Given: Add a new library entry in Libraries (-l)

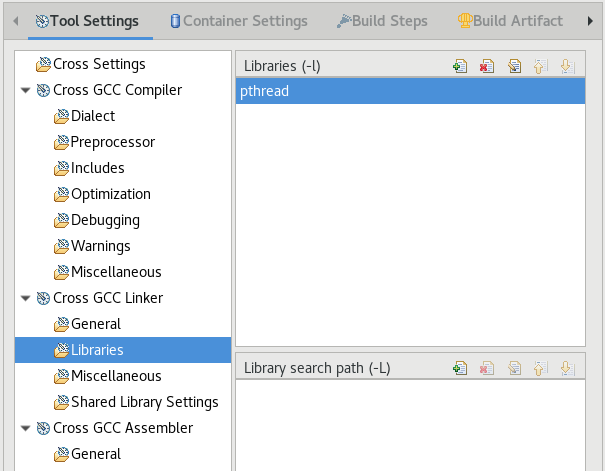Looking at the screenshot, I should [x=460, y=66].
